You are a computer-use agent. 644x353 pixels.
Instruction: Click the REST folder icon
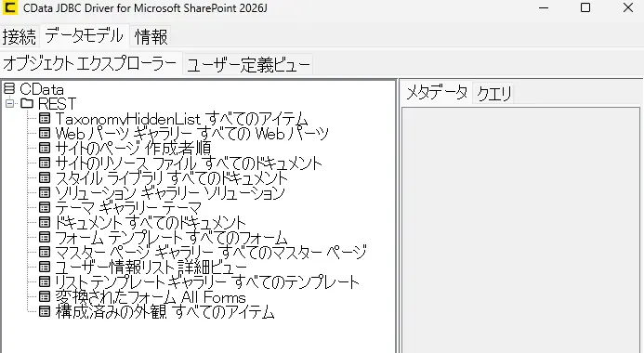27,103
